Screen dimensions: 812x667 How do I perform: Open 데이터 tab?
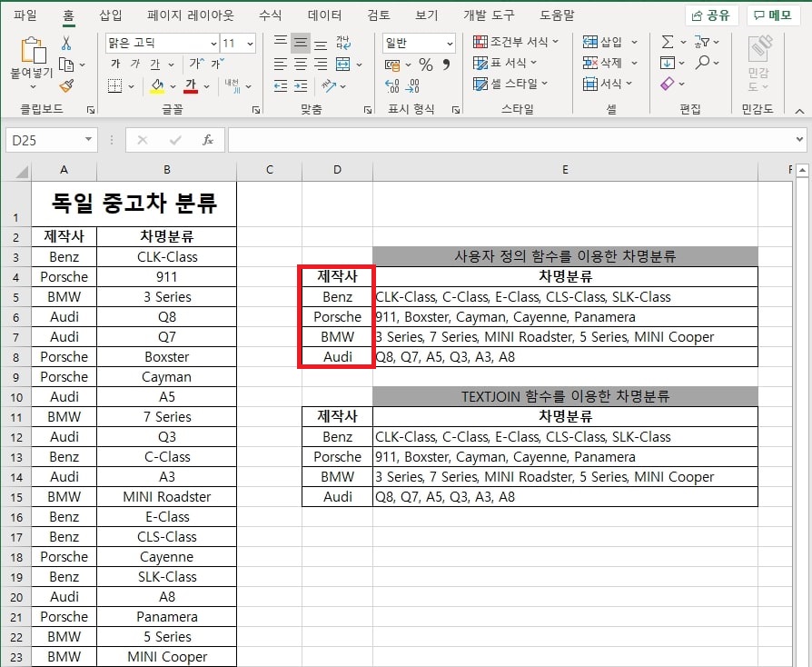324,15
